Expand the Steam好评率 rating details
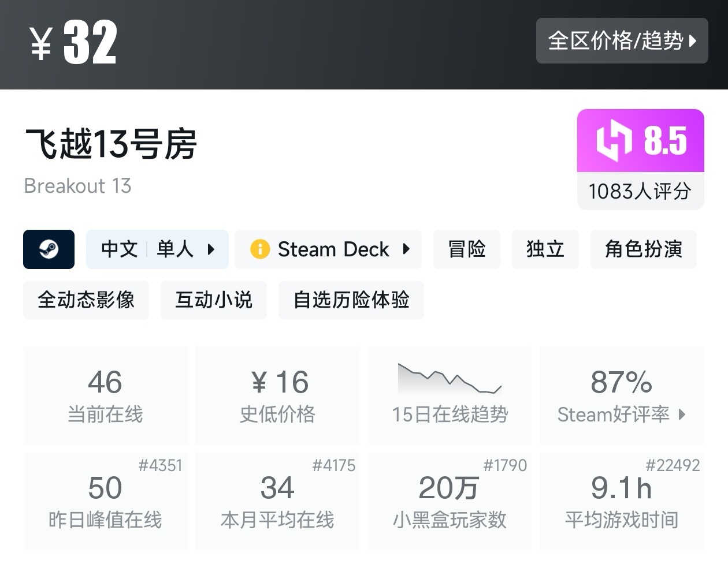The width and height of the screenshot is (728, 564). (622, 414)
